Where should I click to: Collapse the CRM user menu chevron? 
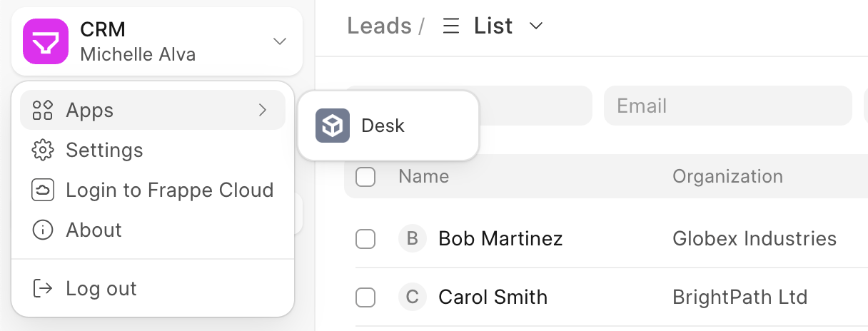pos(280,41)
